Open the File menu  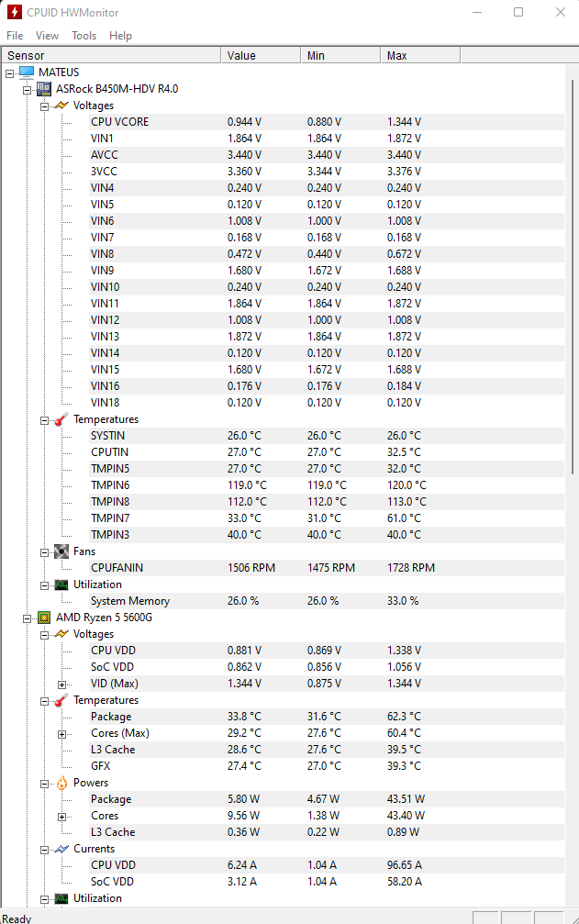click(15, 36)
